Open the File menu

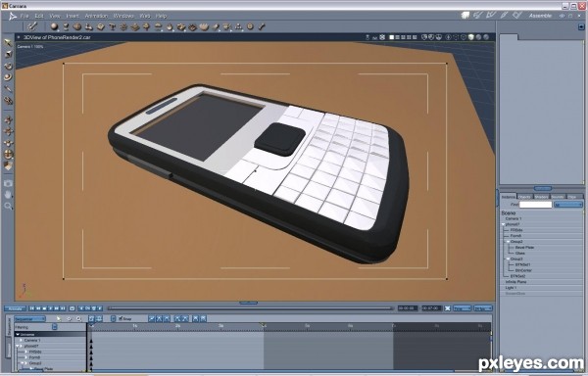(x=24, y=16)
